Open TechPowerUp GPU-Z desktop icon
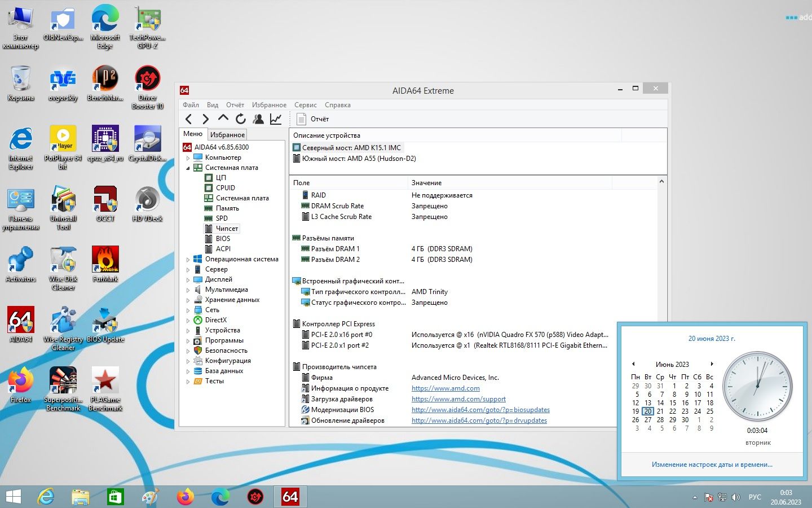This screenshot has width=812, height=508. [x=148, y=27]
